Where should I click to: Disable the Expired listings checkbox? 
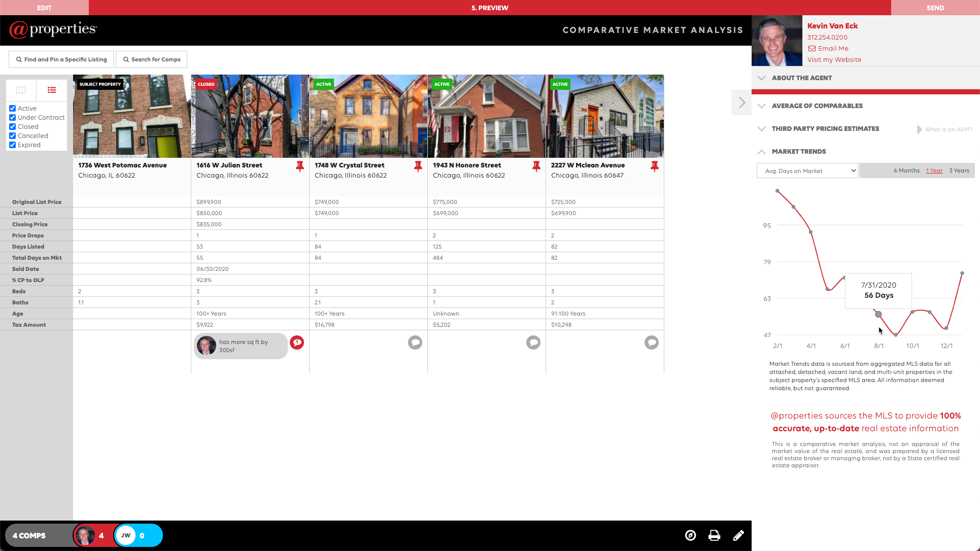point(13,145)
